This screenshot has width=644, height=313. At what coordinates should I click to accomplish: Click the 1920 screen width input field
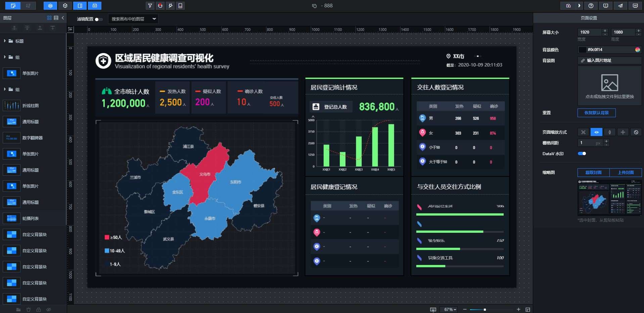pyautogui.click(x=589, y=32)
